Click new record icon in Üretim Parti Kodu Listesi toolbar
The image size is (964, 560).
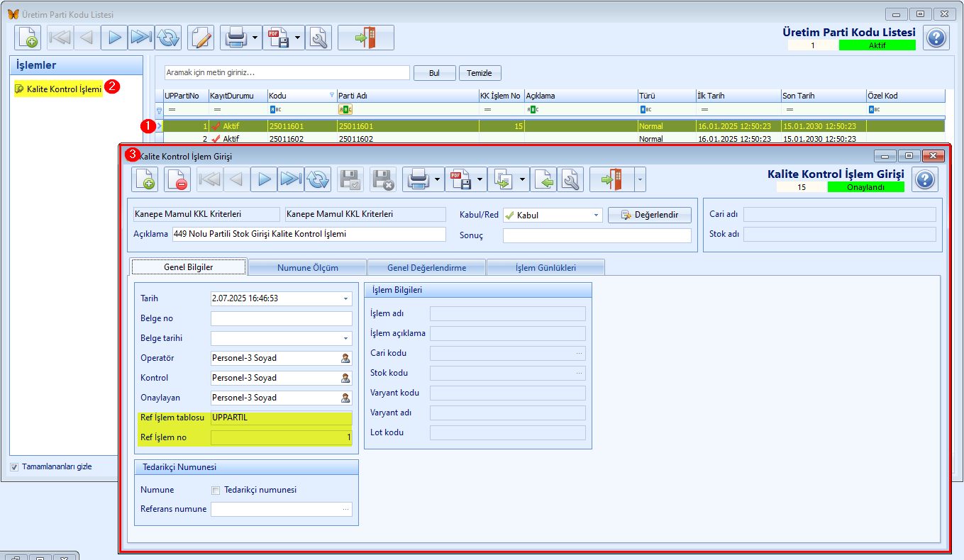coord(28,38)
